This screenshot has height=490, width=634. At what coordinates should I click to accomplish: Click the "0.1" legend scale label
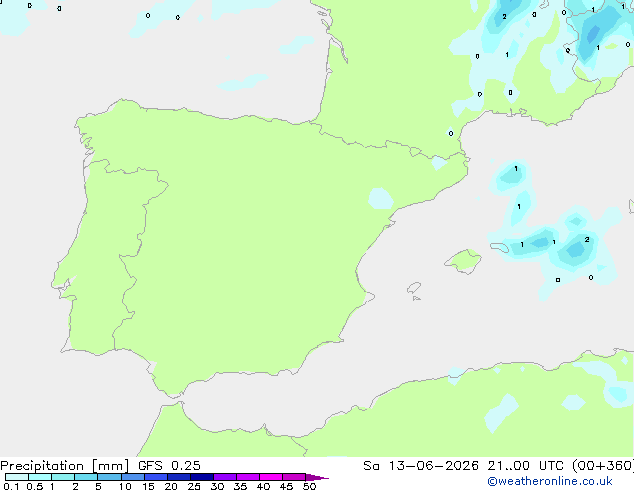click(x=11, y=486)
